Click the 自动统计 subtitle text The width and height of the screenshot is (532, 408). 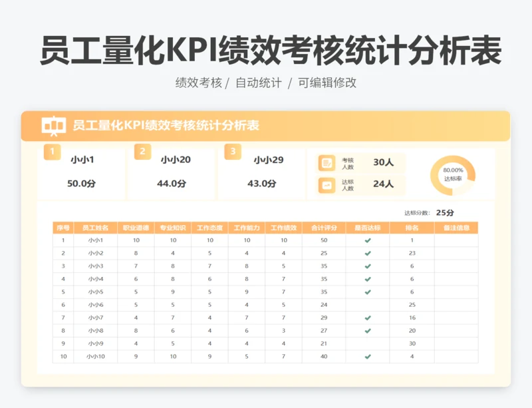point(259,83)
